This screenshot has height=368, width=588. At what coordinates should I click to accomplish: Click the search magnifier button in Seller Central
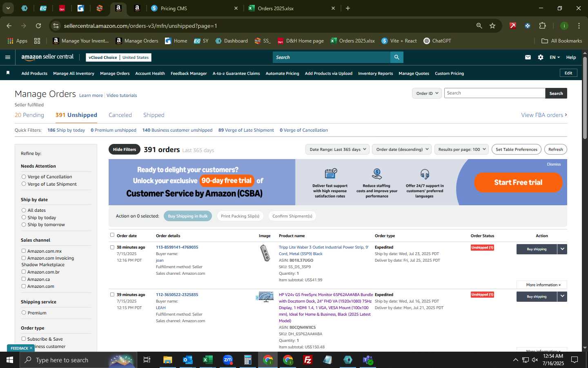pyautogui.click(x=396, y=57)
